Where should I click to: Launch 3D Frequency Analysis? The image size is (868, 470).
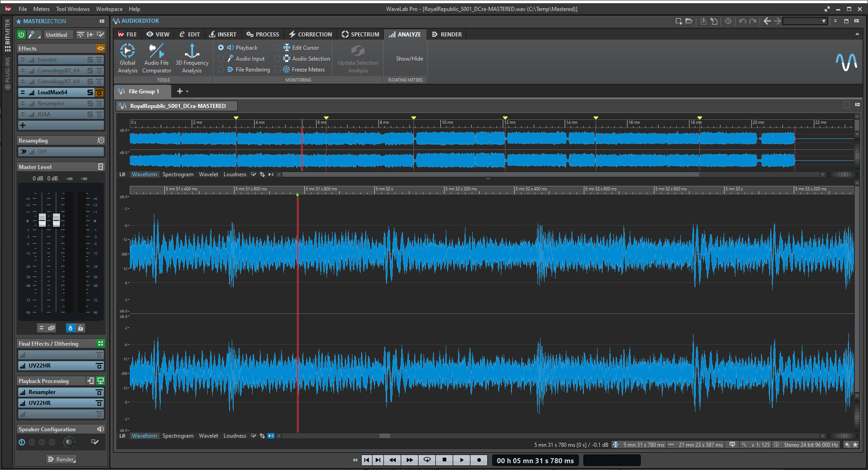click(x=192, y=58)
